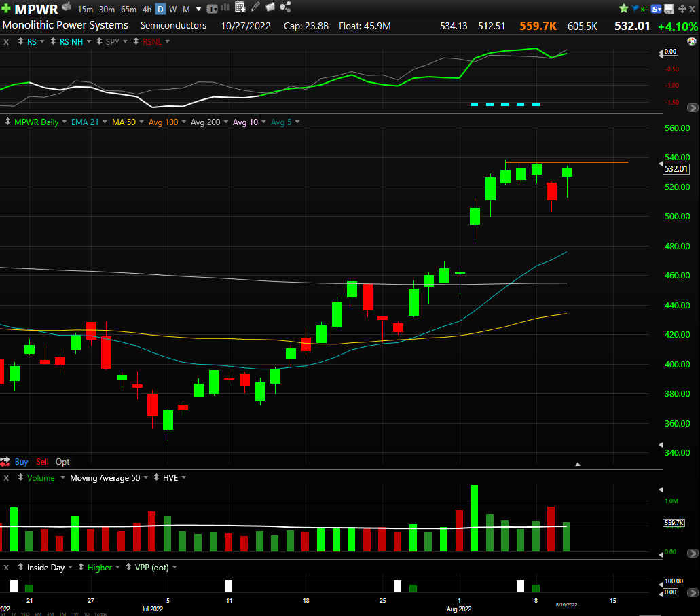
Task: Click the reorder arrows next to Higher
Action: point(81,567)
